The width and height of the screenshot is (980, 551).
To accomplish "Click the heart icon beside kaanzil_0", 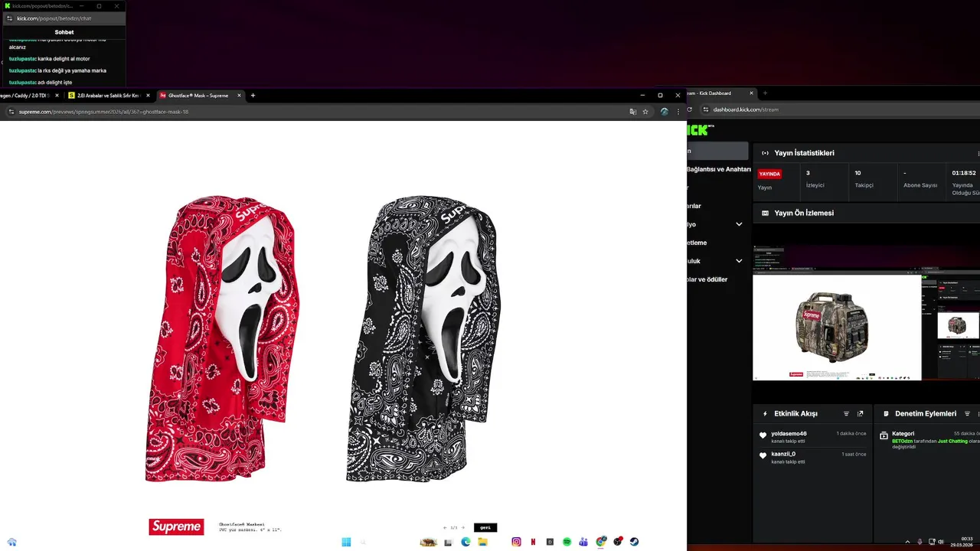I will pos(763,456).
